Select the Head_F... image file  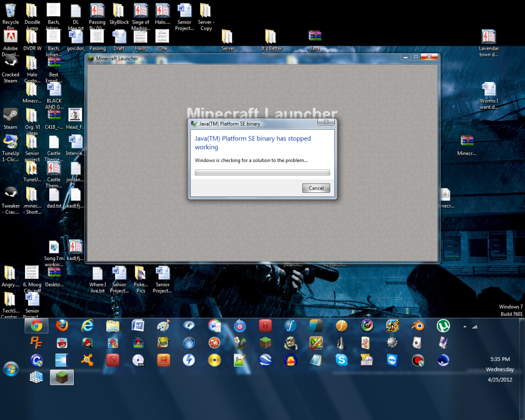pyautogui.click(x=75, y=119)
